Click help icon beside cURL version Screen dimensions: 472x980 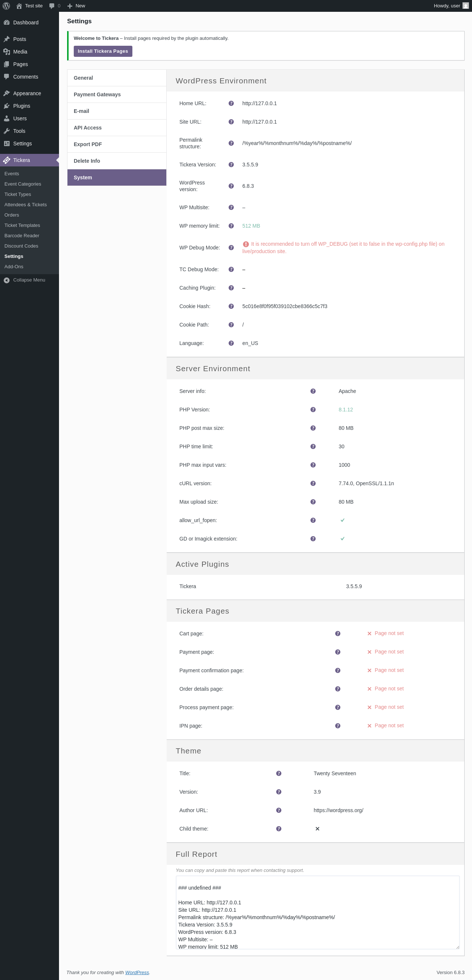[313, 483]
